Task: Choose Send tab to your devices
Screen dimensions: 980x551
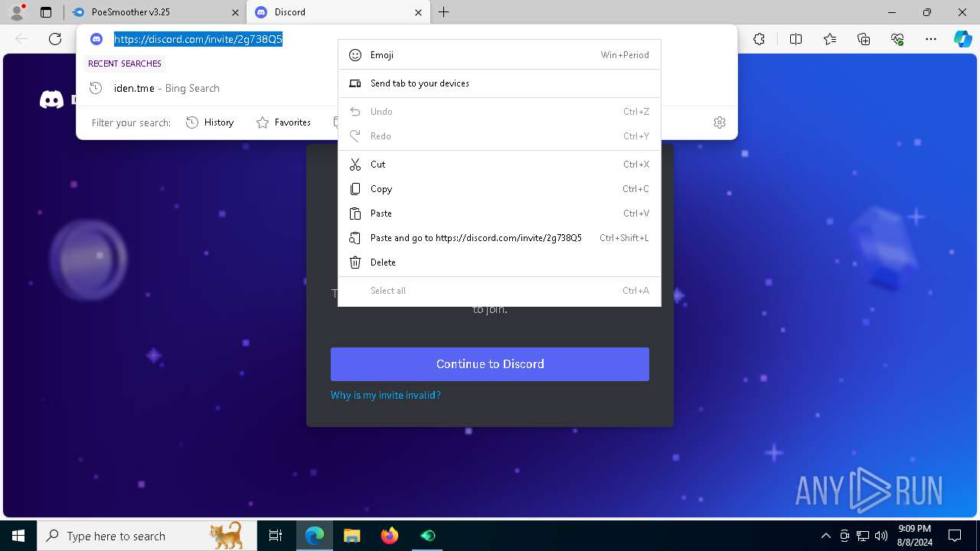Action: (x=499, y=83)
